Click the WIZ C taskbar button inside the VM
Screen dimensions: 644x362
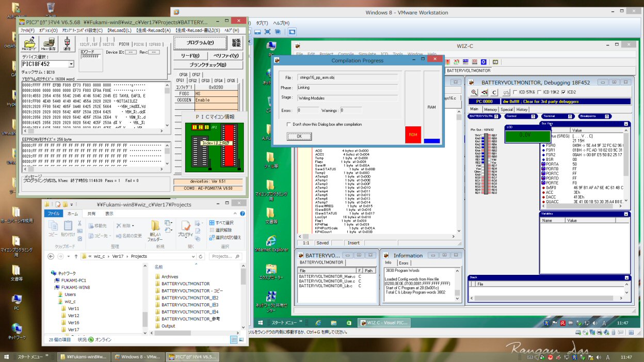point(383,323)
